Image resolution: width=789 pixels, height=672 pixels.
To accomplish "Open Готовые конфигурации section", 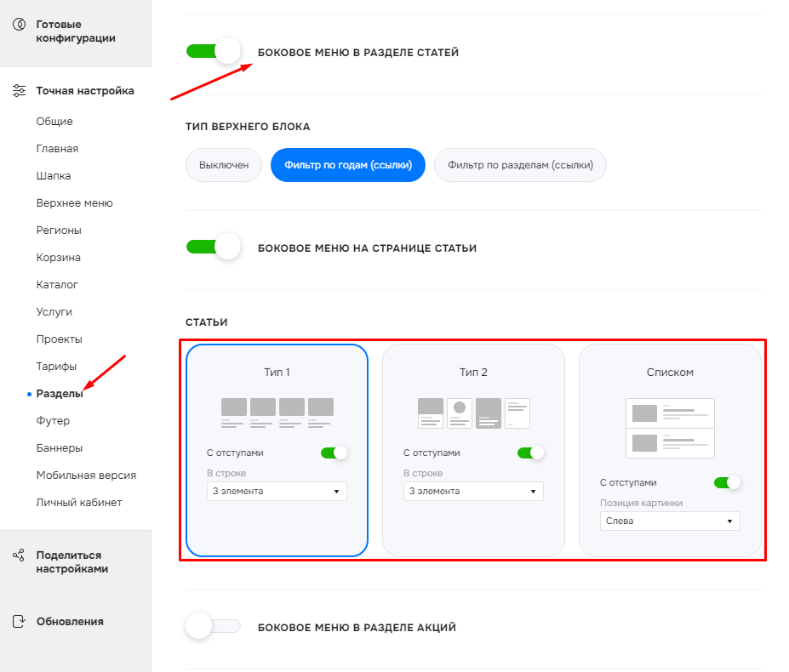I will point(76,31).
